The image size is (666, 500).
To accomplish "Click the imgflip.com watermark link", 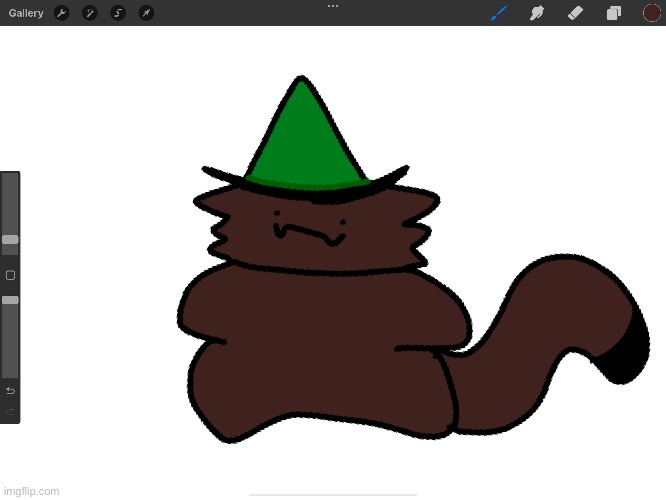I will (32, 491).
